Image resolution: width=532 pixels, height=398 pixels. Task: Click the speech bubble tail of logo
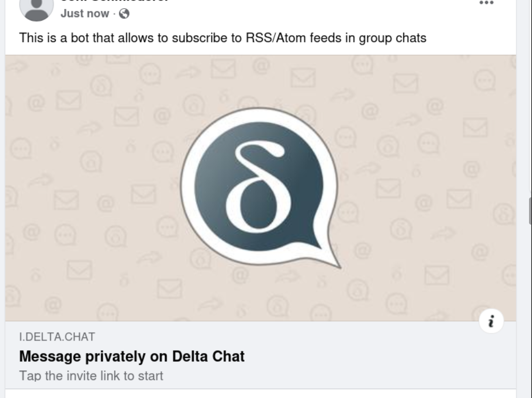[330, 258]
